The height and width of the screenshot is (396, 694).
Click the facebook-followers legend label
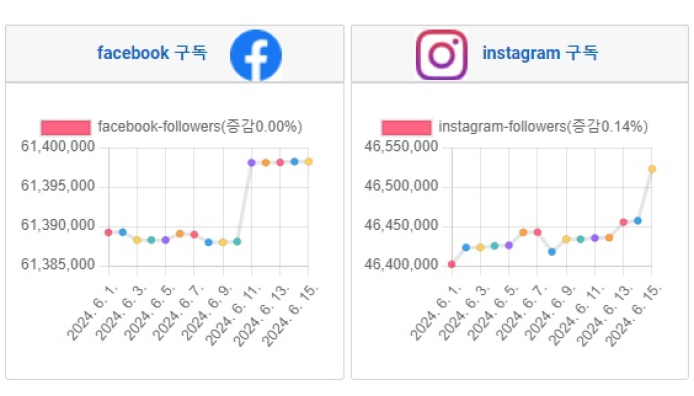point(200,127)
